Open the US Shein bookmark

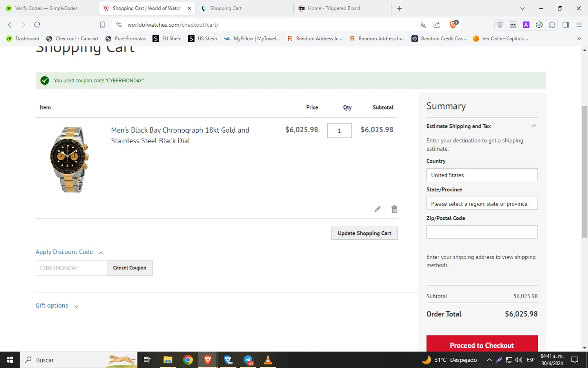[203, 38]
